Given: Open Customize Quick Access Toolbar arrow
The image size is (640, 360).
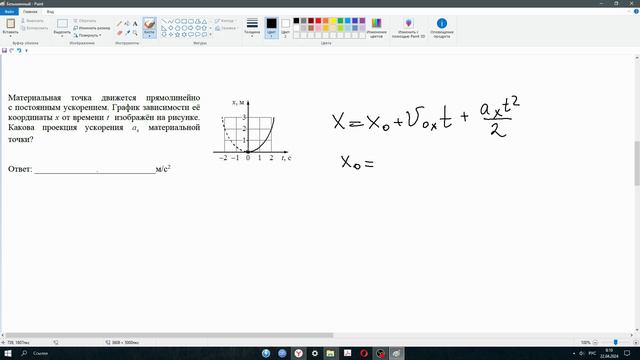Looking at the screenshot, I should pyautogui.click(x=27, y=51).
